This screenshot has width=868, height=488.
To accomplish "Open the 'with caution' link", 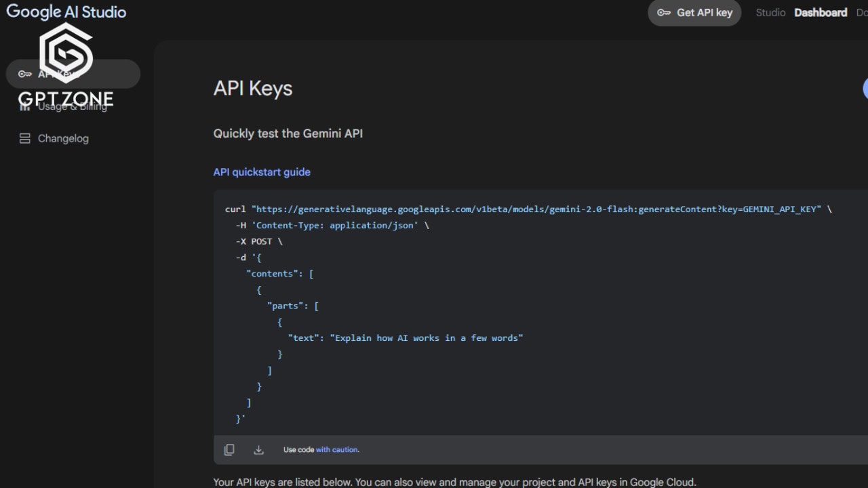I will point(336,449).
